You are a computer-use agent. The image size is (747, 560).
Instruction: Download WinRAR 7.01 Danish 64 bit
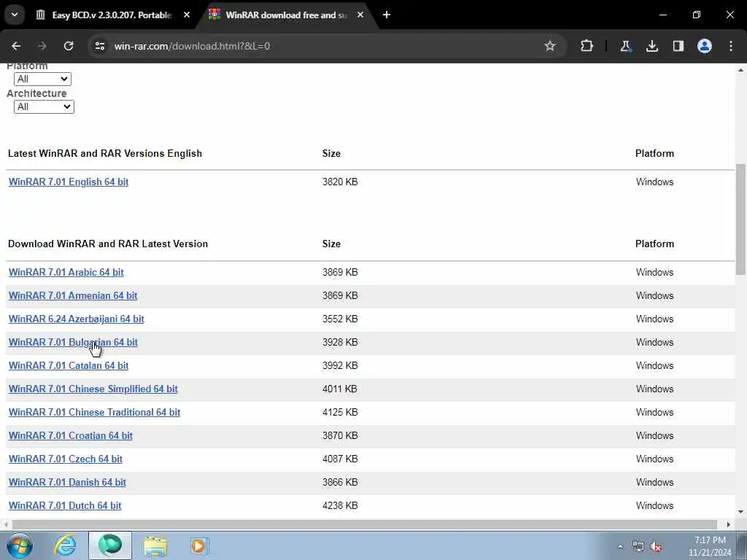67,483
